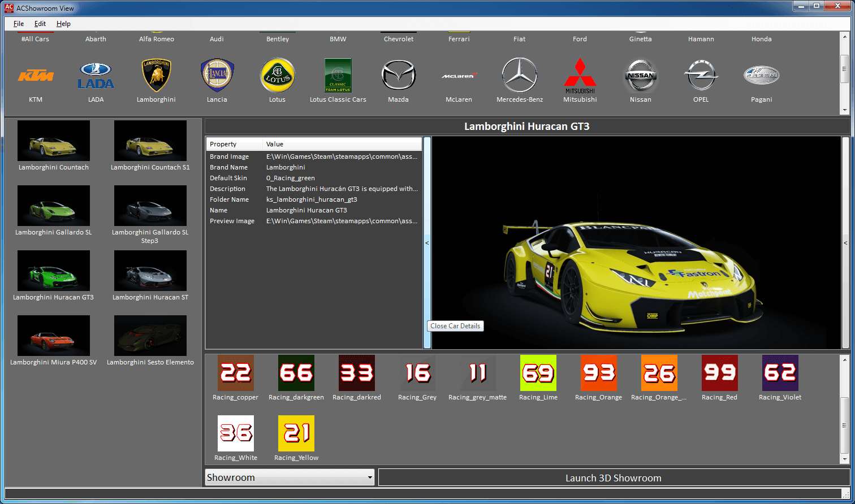The image size is (855, 504).
Task: Select the Racing_Yellow skin number 21
Action: point(296,433)
